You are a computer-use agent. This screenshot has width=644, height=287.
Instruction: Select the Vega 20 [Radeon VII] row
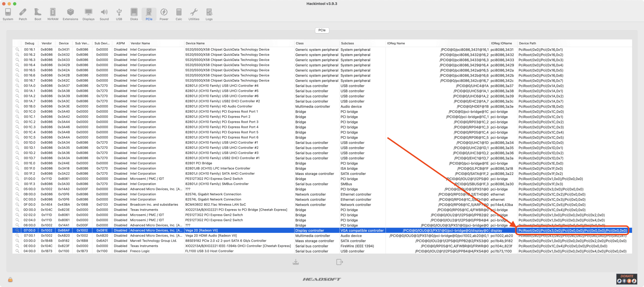(322, 230)
